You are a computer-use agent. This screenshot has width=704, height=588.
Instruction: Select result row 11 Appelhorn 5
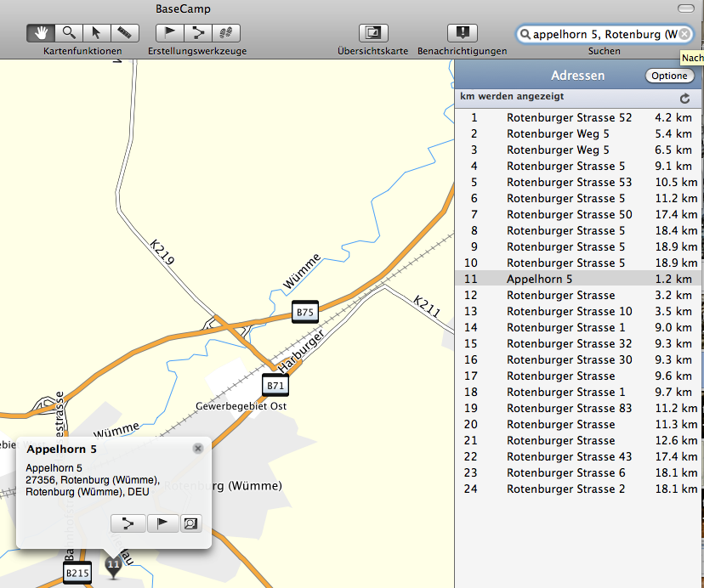[578, 280]
